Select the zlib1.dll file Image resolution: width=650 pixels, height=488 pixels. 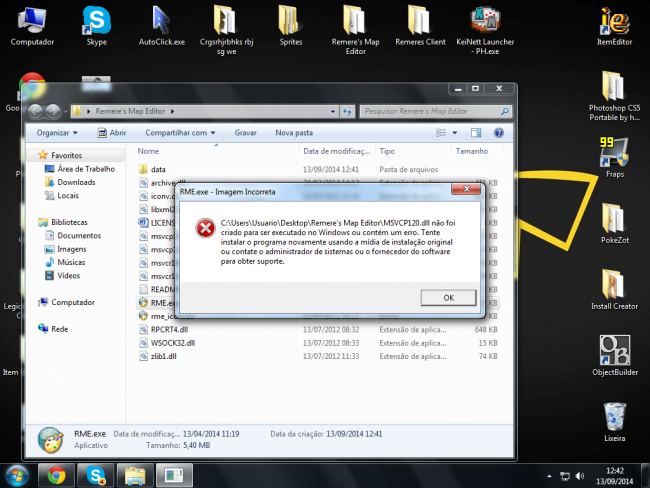pyautogui.click(x=318, y=356)
